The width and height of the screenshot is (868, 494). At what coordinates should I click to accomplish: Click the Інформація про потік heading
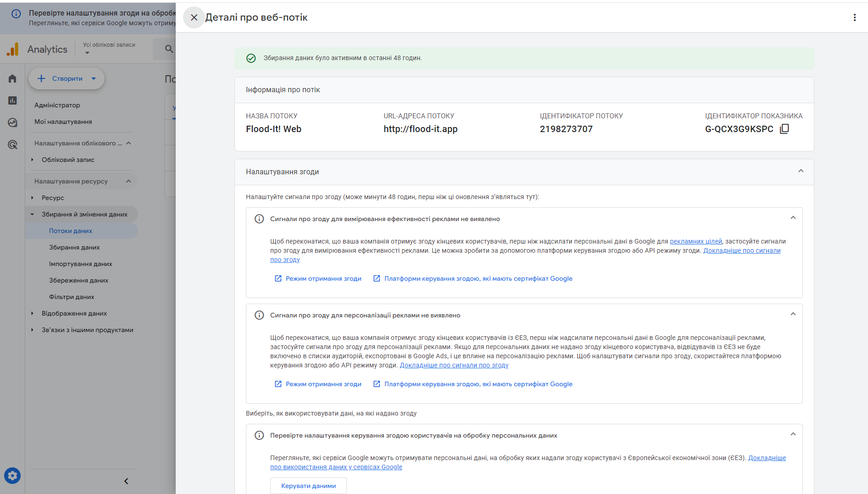(x=283, y=90)
